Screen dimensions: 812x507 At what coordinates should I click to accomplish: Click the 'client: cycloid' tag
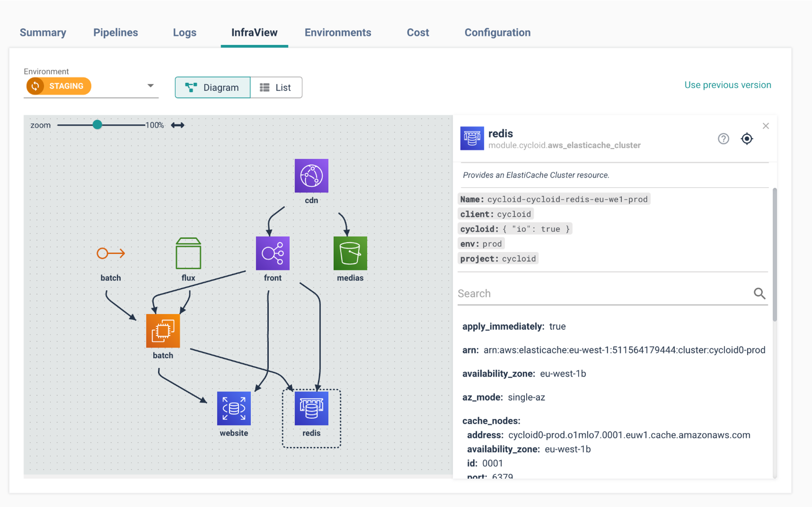496,214
